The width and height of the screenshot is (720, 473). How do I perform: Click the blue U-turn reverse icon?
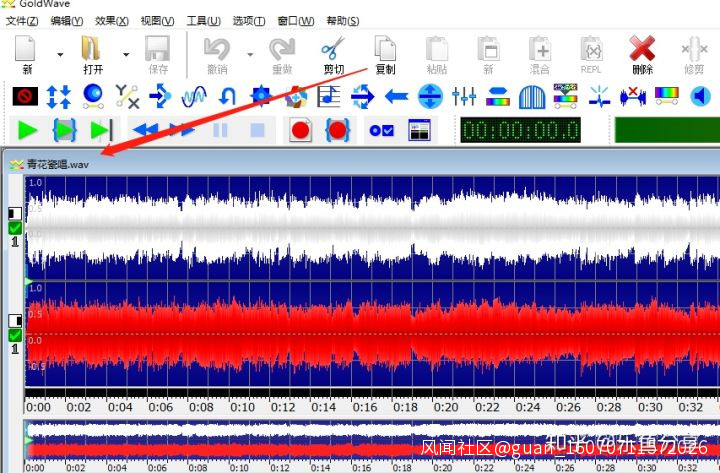[228, 96]
